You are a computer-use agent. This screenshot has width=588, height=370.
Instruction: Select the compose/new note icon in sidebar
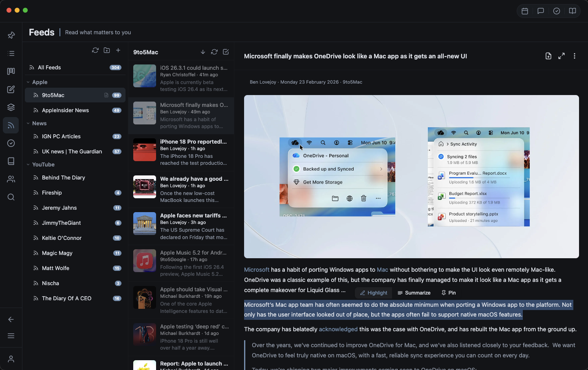tap(11, 89)
